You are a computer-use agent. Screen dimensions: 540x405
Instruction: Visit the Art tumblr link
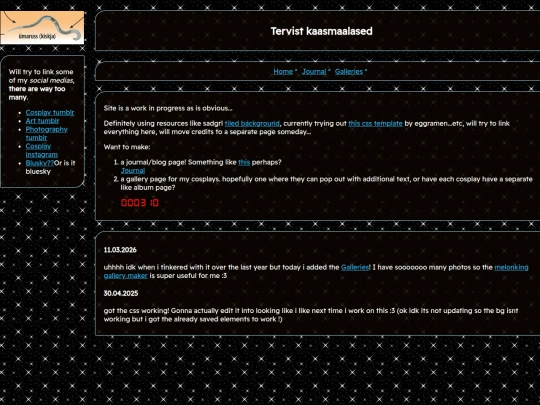pyautogui.click(x=42, y=121)
